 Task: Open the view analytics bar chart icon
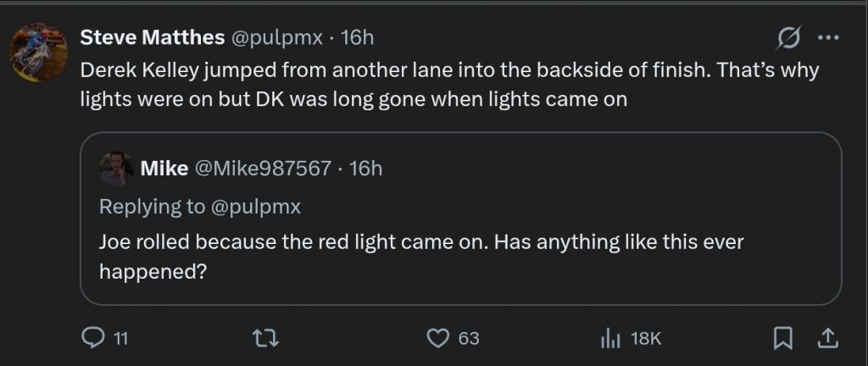point(610,338)
